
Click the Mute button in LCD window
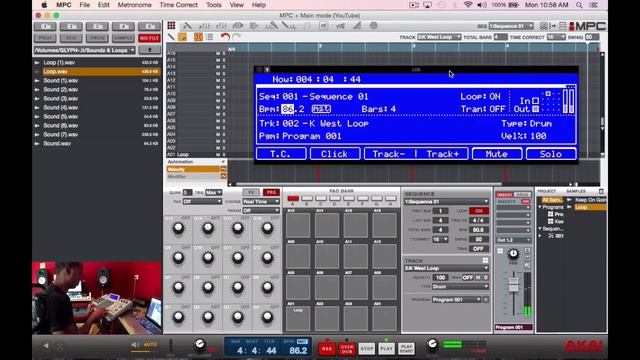(x=497, y=154)
